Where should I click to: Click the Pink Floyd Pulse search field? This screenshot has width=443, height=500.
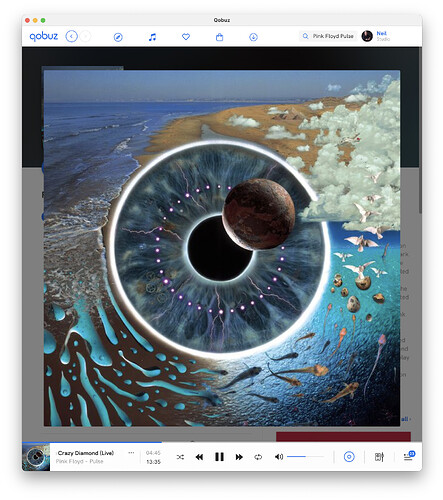tap(328, 36)
